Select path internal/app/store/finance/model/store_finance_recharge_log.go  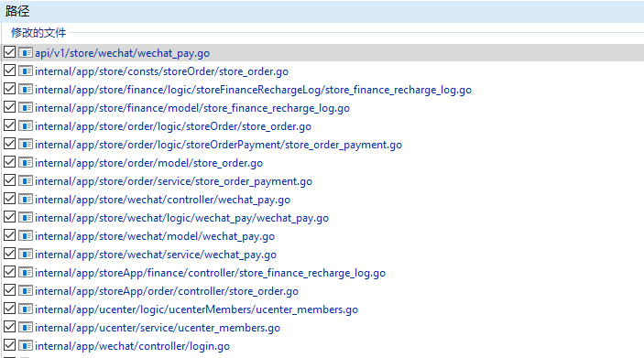[x=192, y=108]
